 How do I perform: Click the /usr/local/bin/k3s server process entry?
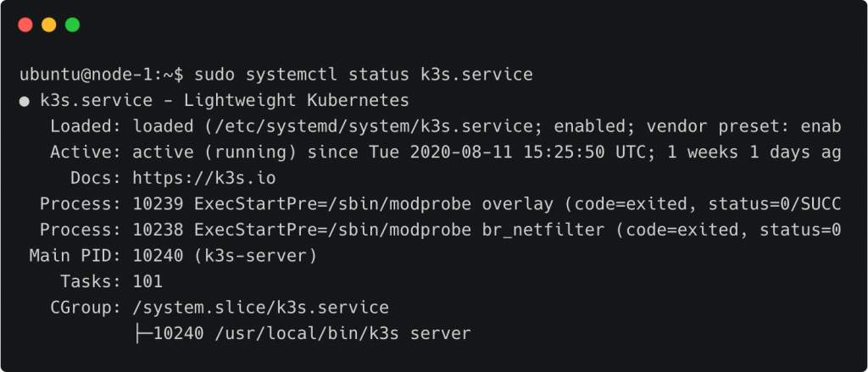pos(342,333)
